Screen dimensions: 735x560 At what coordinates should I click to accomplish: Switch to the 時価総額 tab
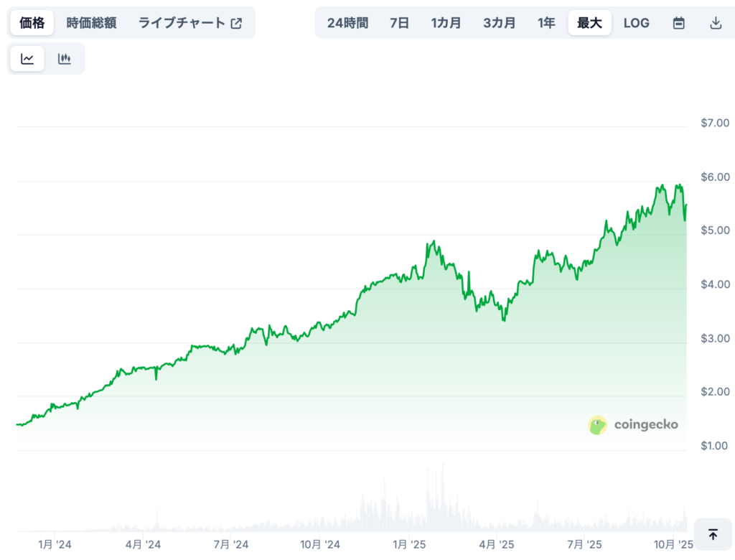pos(91,23)
